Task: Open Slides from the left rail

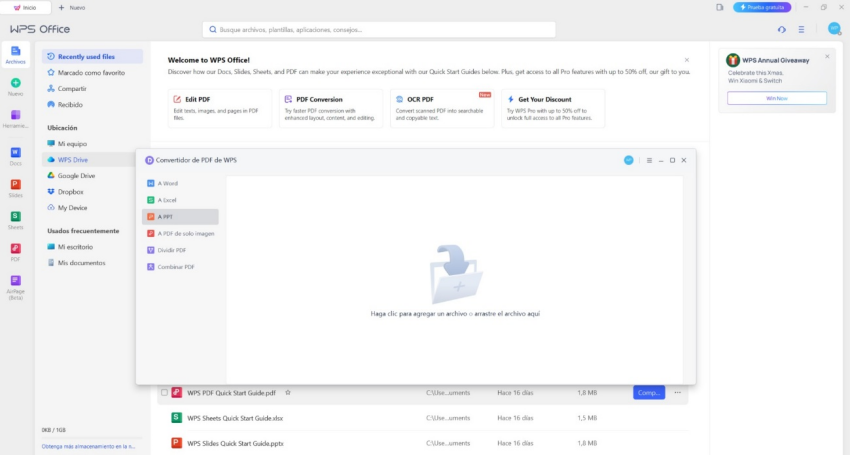Action: 15,188
